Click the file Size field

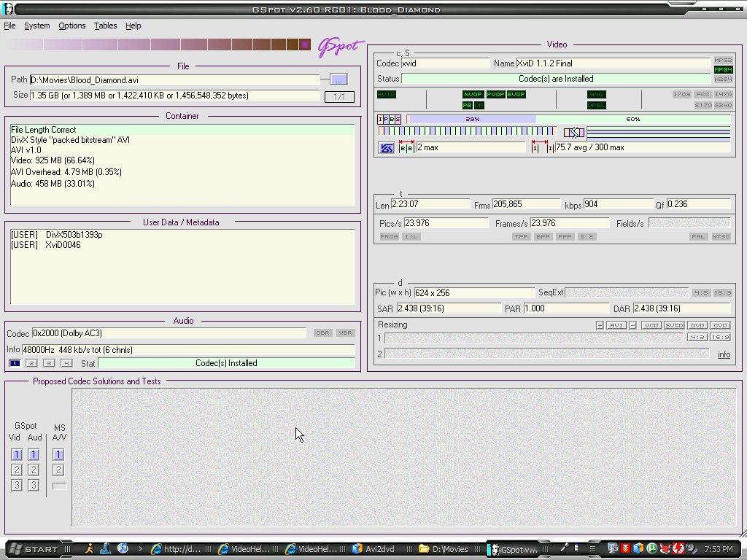(175, 96)
